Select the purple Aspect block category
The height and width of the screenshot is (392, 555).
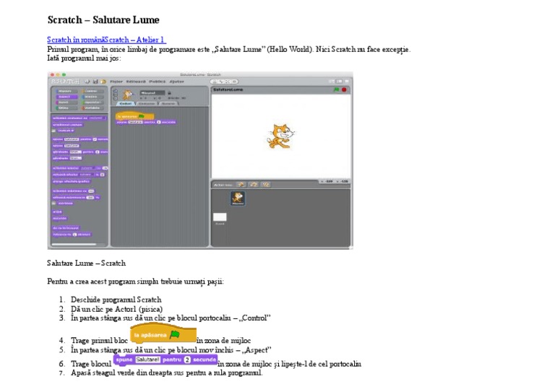(x=66, y=97)
